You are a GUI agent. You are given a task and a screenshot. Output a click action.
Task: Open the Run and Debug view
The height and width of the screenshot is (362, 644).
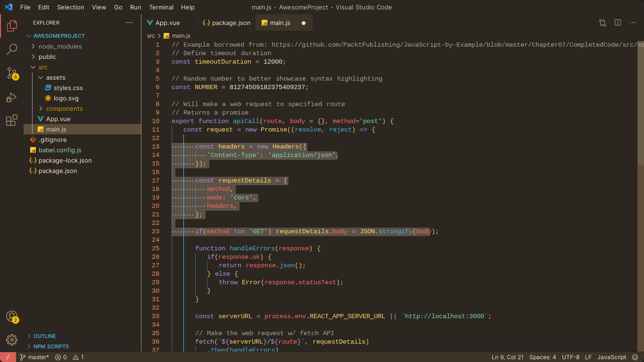click(x=12, y=98)
